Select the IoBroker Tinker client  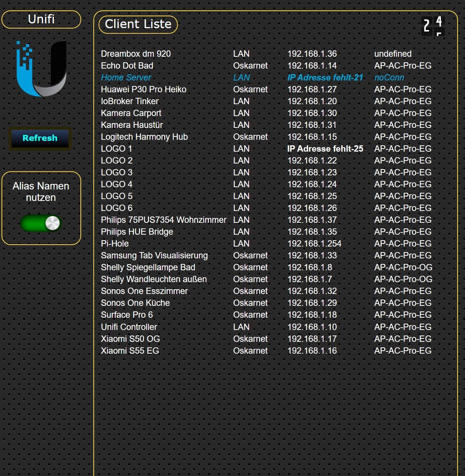coord(130,101)
